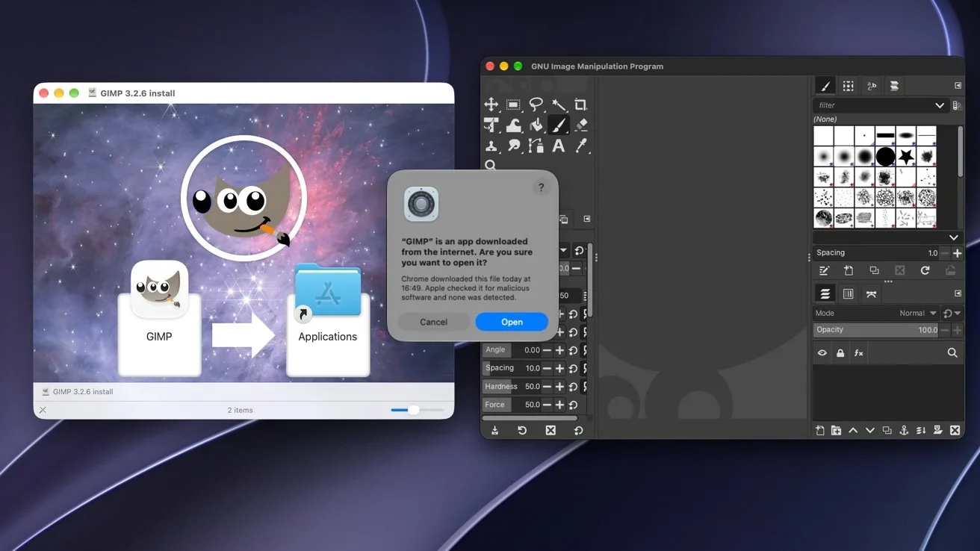Select the Eraser tool

[x=581, y=125]
